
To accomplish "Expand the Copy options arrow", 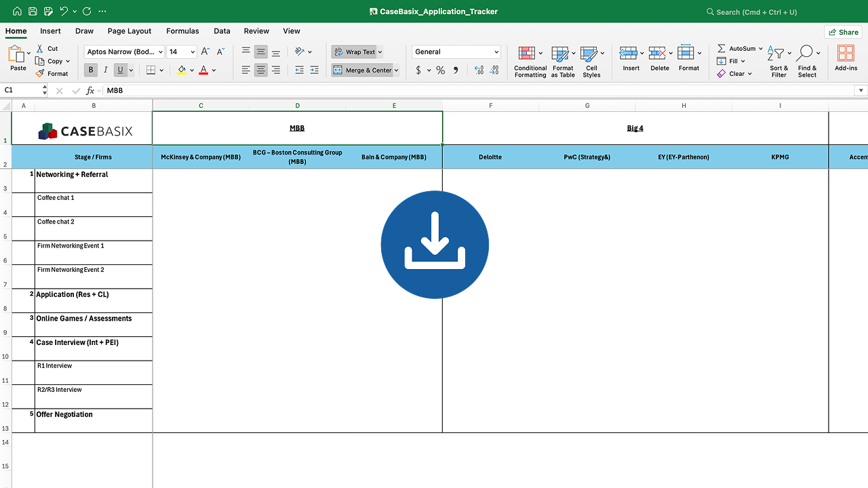I will pos(68,61).
